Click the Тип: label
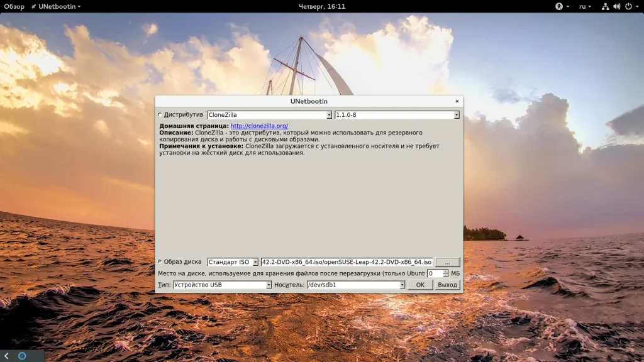Screen dimensions: 644x362 [164, 285]
